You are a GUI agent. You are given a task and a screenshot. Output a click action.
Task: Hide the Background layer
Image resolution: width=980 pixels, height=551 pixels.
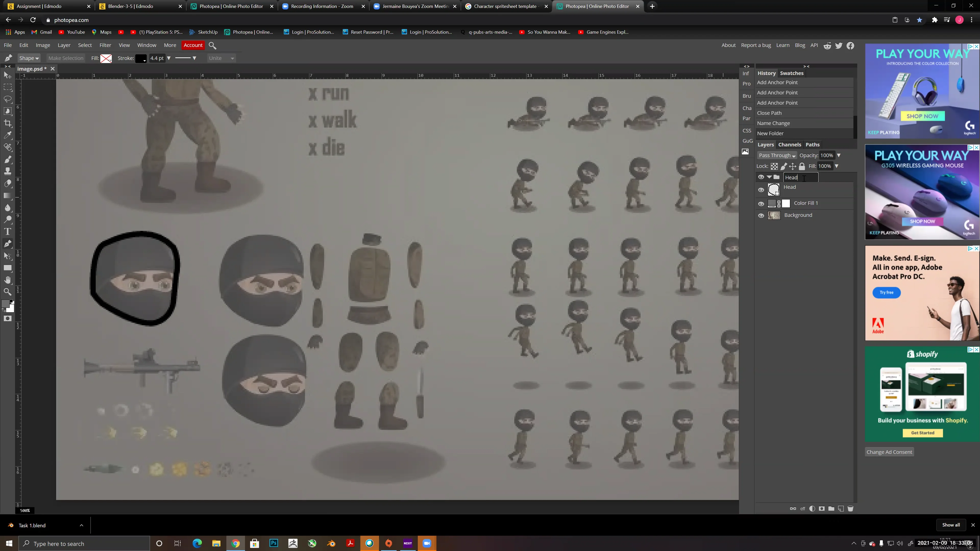pos(761,216)
